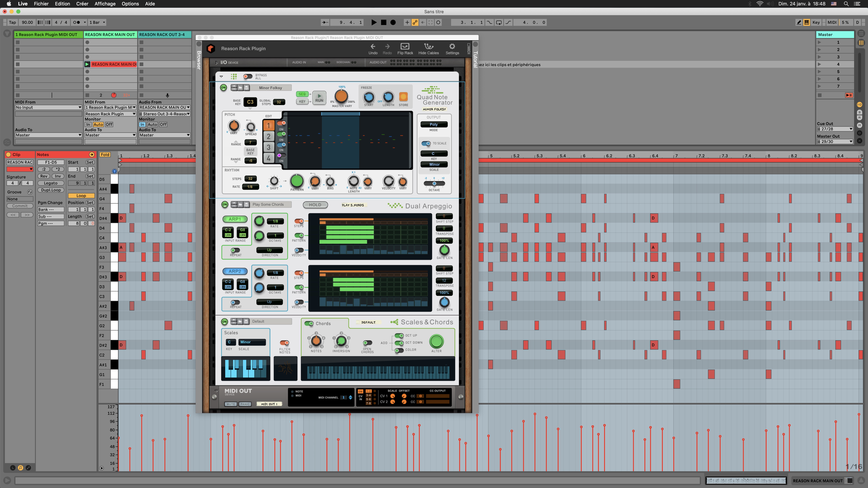Launch Master scene 4

coord(819,64)
